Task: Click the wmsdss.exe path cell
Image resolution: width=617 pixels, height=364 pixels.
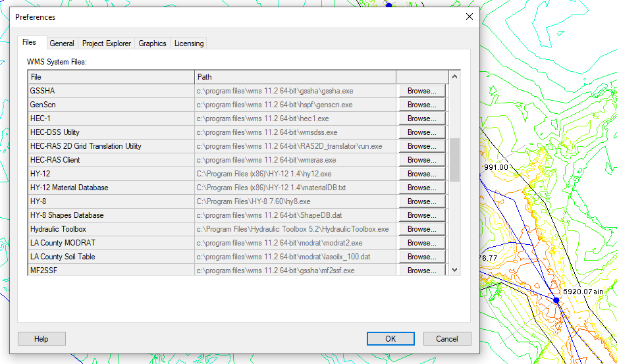Action: click(x=296, y=132)
